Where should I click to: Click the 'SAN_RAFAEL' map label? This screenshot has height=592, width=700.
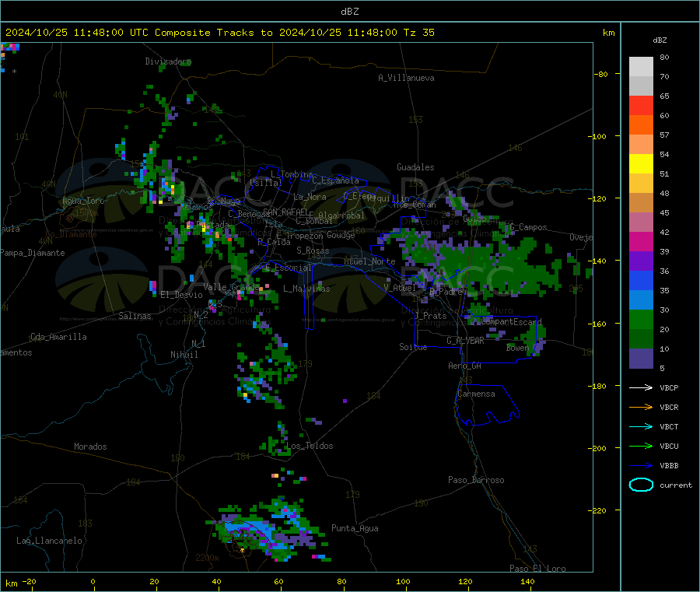(286, 212)
